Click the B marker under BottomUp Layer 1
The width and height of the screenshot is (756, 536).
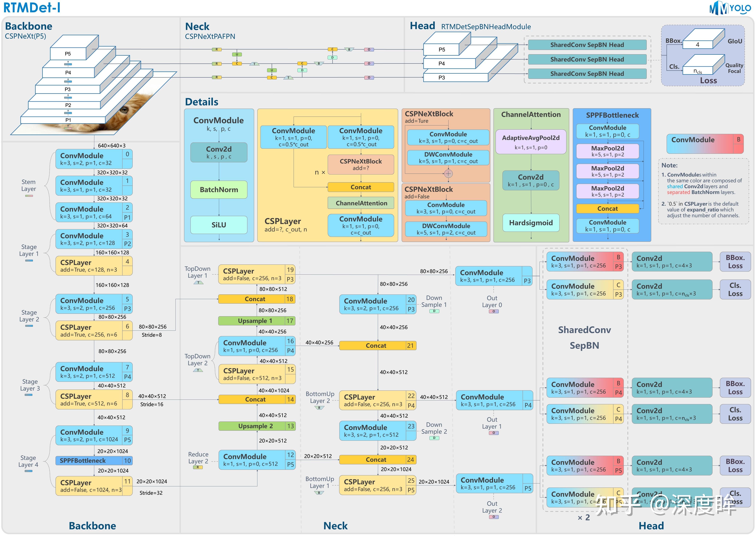[319, 493]
